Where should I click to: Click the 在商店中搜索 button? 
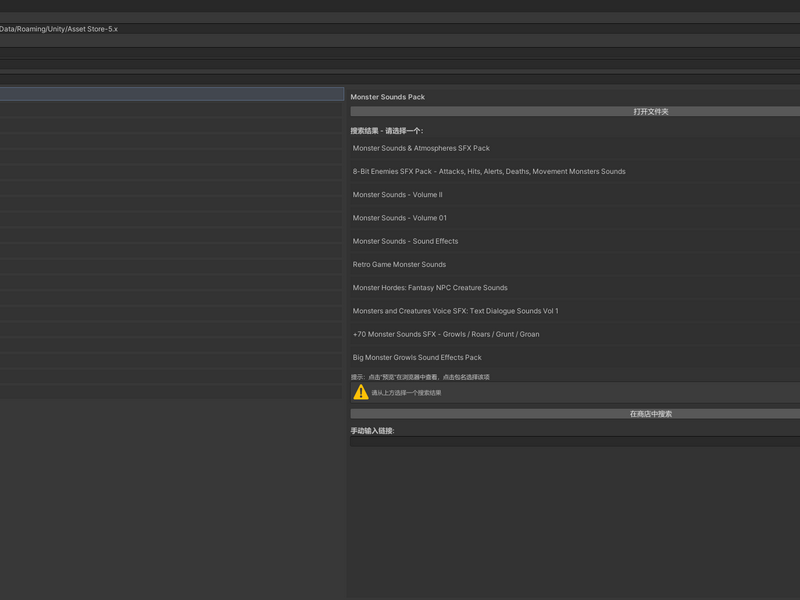[575, 414]
